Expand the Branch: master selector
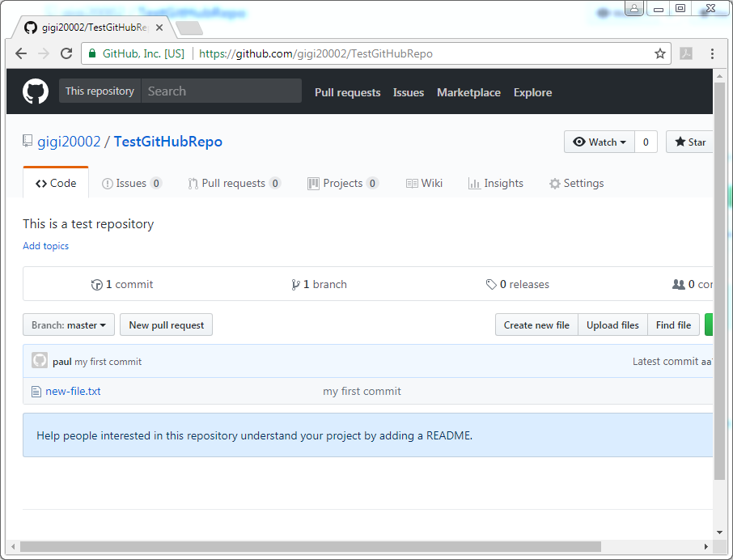Image resolution: width=733 pixels, height=560 pixels. tap(69, 325)
